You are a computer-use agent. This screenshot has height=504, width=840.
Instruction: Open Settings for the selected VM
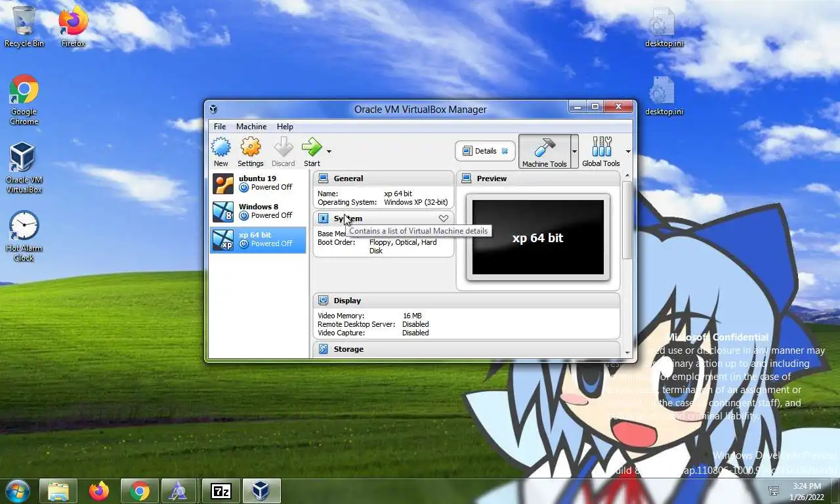click(x=250, y=152)
